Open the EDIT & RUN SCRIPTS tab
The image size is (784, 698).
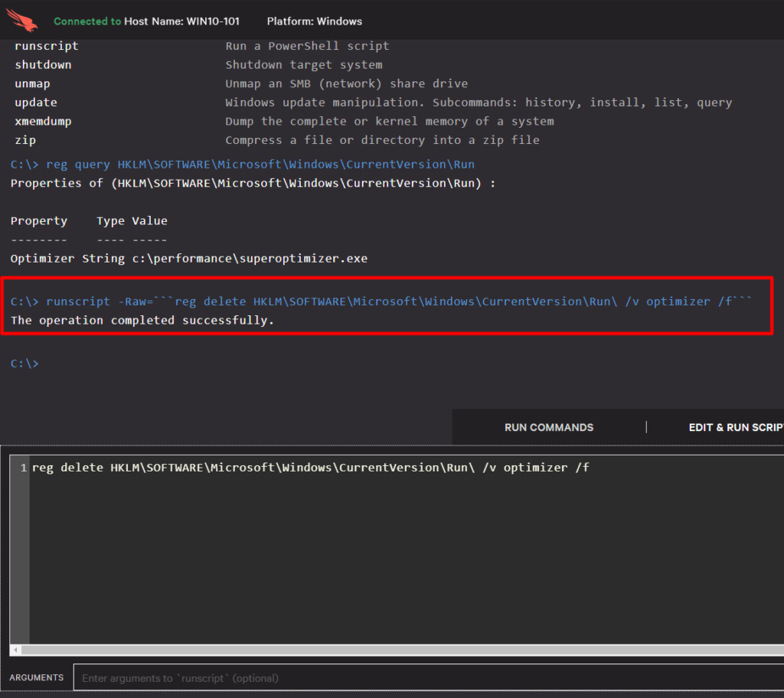tap(736, 428)
